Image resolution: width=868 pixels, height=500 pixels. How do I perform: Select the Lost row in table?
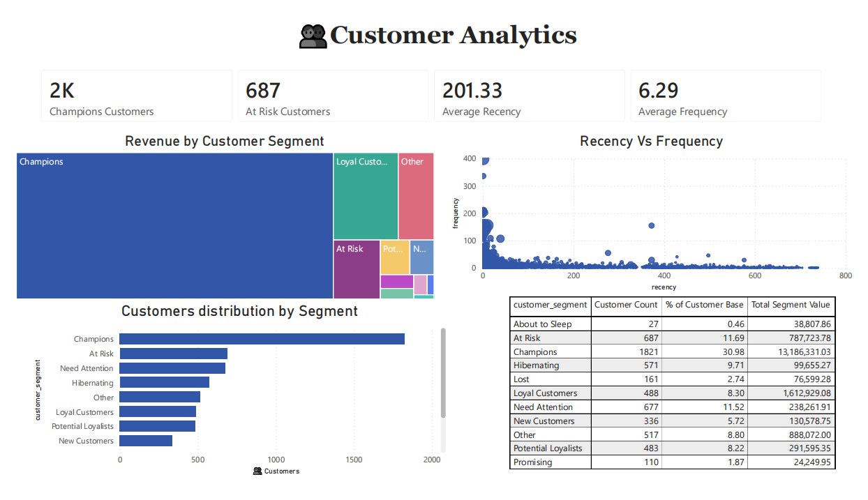click(x=673, y=379)
